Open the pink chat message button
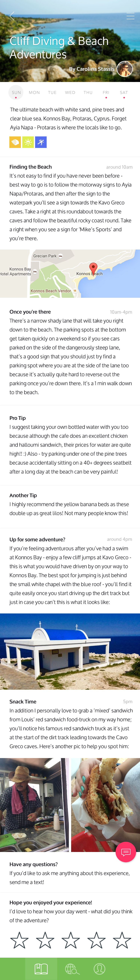The width and height of the screenshot is (140, 980). click(125, 852)
